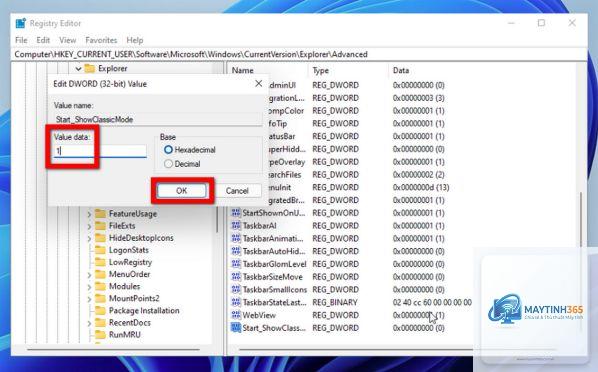Image resolution: width=598 pixels, height=372 pixels.
Task: Click the StartShownOnU... value icon
Action: pyautogui.click(x=236, y=213)
